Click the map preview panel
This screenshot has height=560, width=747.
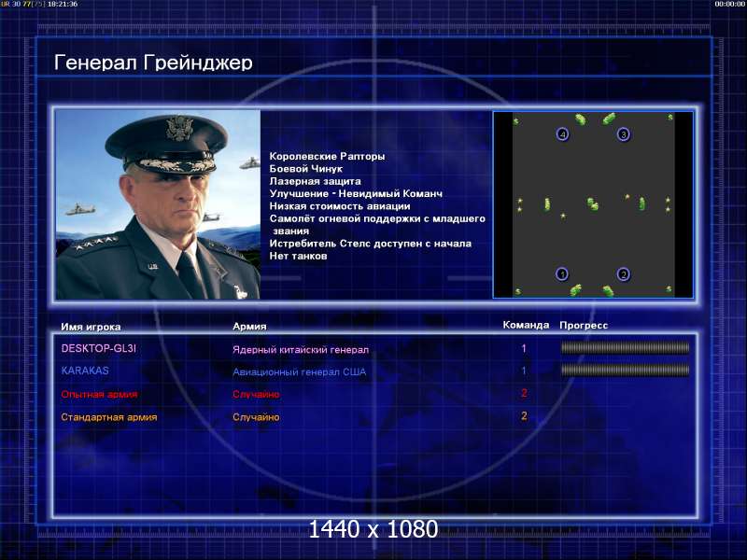(593, 204)
